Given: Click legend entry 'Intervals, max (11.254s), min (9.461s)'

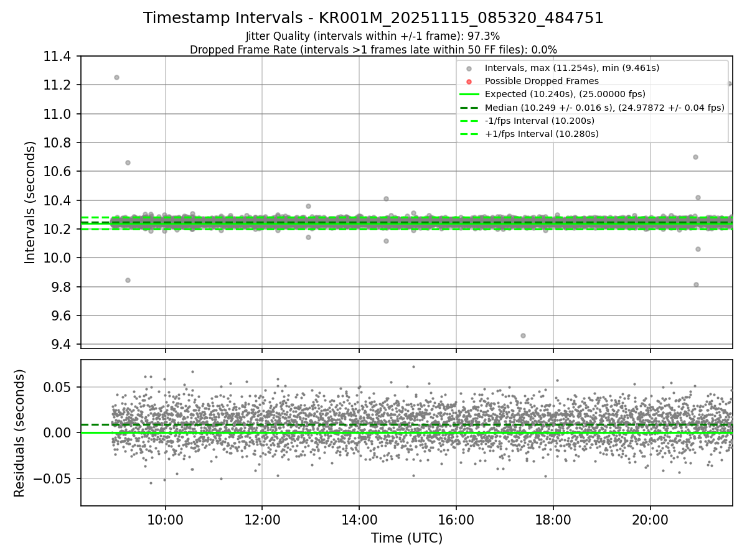Looking at the screenshot, I should click(572, 68).
